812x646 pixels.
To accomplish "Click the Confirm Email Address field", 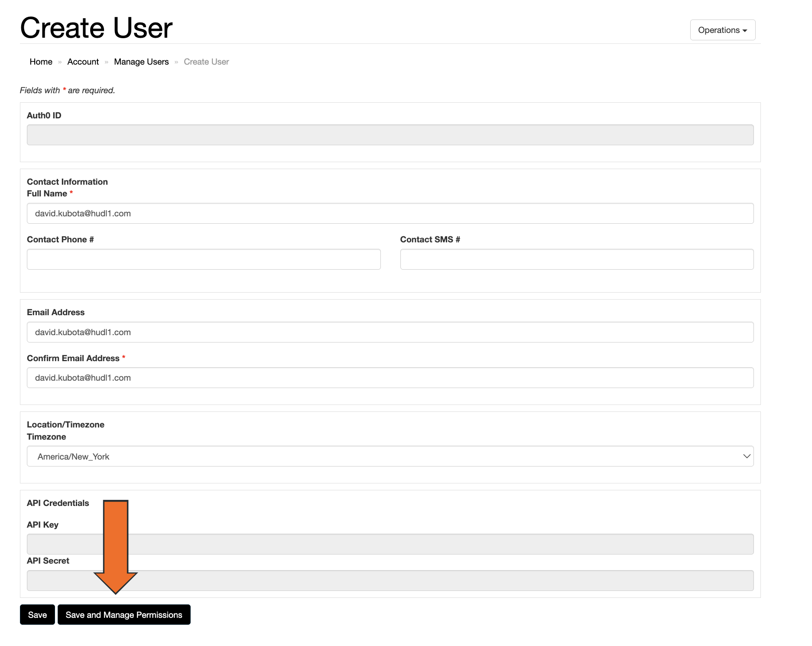I will 390,378.
